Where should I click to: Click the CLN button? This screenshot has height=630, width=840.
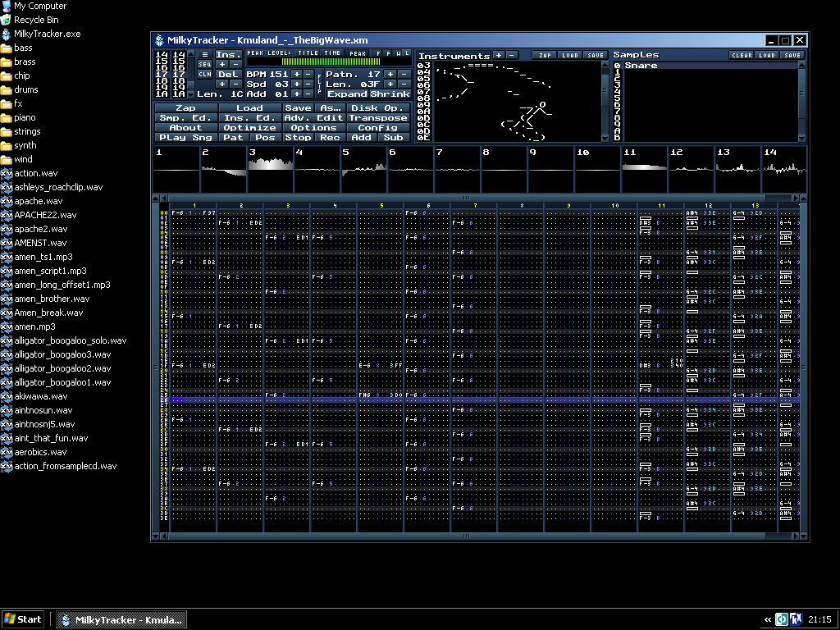coord(204,75)
